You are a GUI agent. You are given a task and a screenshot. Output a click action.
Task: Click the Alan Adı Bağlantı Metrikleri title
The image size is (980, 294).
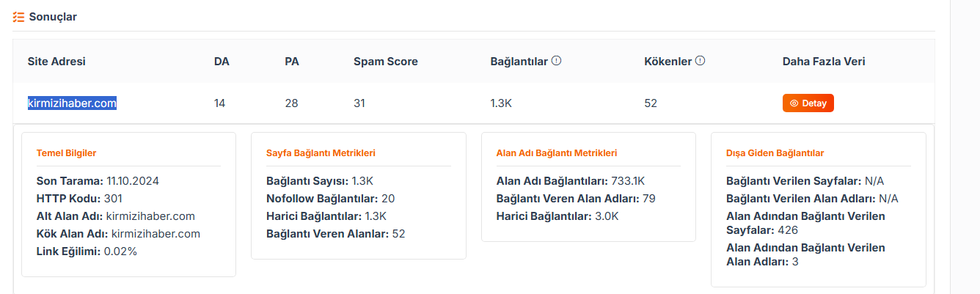click(x=557, y=153)
